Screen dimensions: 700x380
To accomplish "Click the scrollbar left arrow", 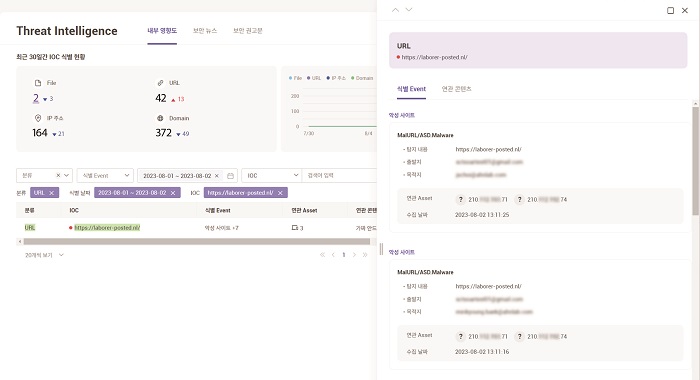I will (x=20, y=242).
